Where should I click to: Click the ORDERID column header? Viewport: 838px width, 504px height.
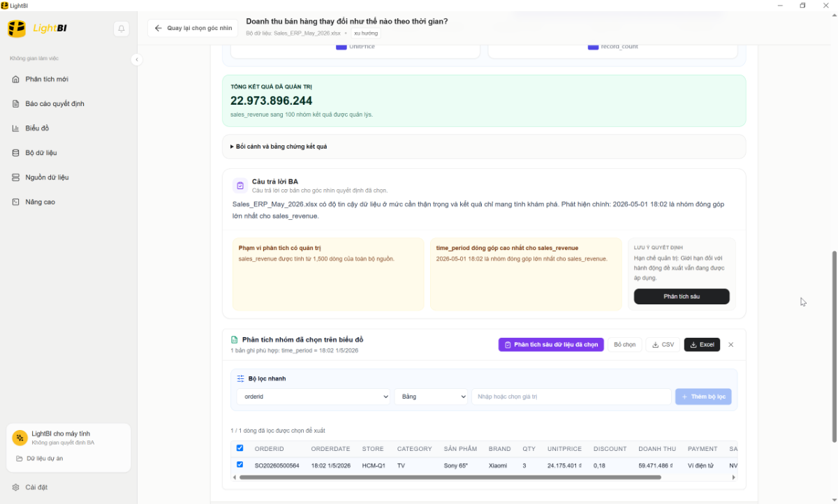[270, 449]
